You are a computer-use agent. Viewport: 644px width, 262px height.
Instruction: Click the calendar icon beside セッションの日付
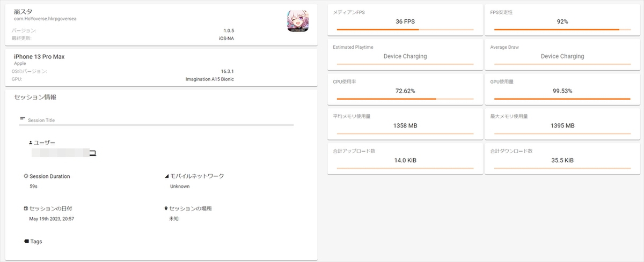click(26, 208)
